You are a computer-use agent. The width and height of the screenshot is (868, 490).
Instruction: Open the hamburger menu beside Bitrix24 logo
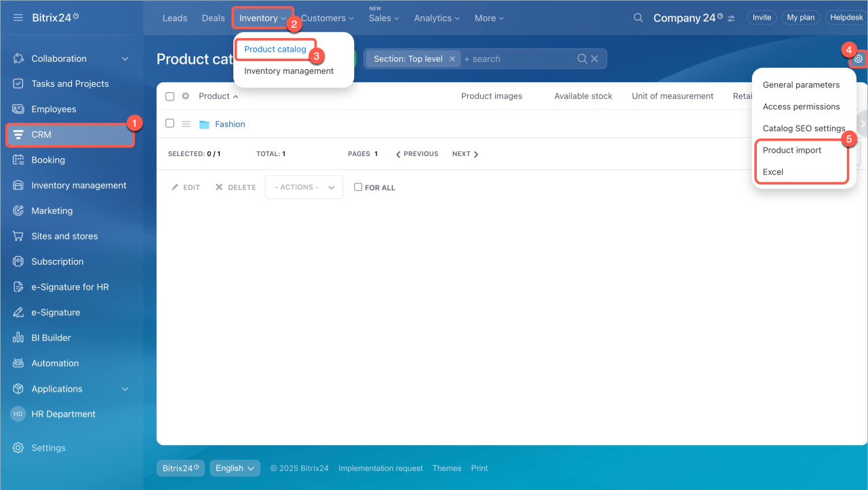tap(18, 18)
